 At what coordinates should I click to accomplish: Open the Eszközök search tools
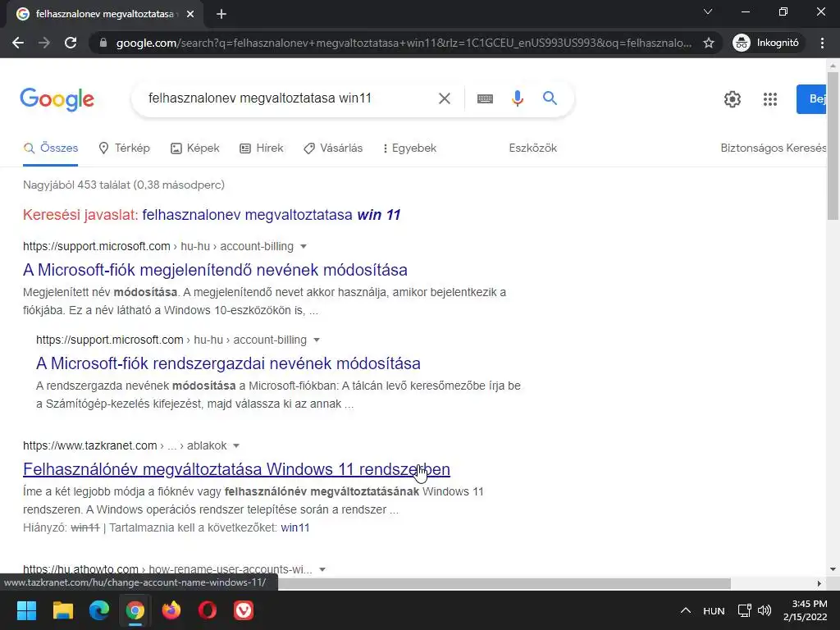pos(533,148)
